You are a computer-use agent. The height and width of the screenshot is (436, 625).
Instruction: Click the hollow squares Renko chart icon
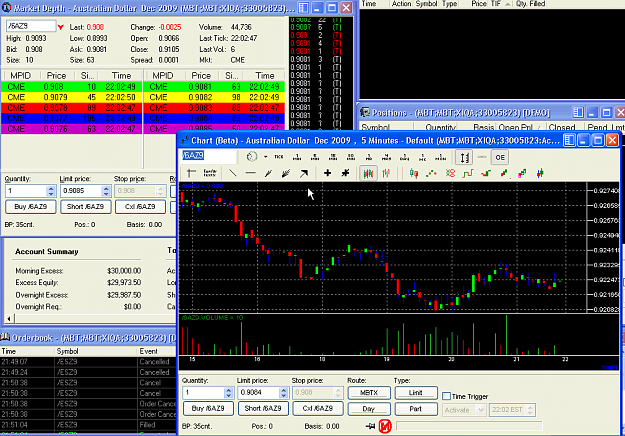(x=522, y=173)
